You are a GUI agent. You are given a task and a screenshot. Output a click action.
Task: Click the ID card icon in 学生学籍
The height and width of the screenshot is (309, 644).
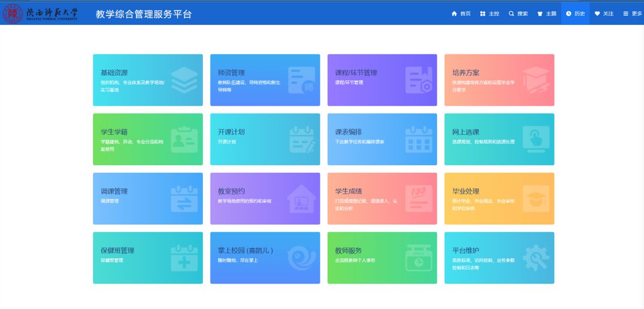(x=184, y=139)
